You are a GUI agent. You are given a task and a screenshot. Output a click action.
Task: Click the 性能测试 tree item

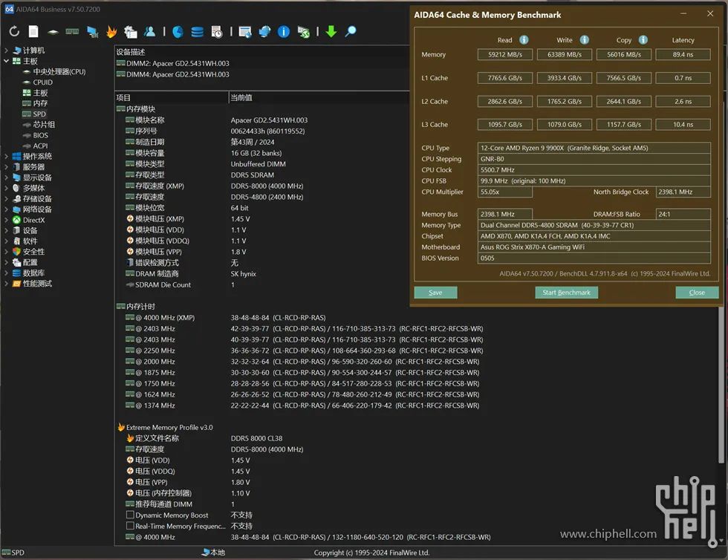tap(37, 284)
